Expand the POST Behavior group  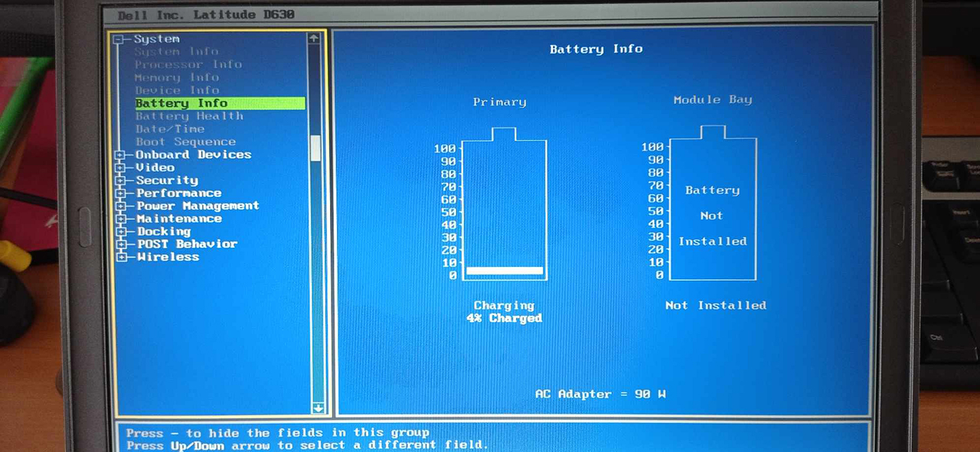pyautogui.click(x=120, y=245)
